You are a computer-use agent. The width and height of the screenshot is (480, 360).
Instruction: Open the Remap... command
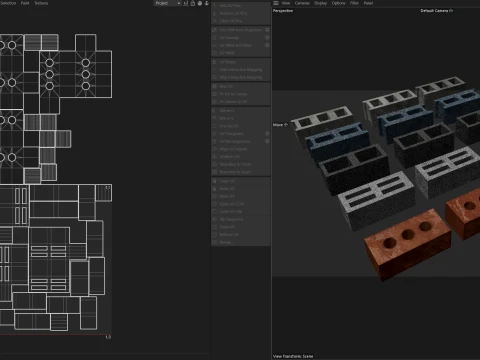click(x=241, y=242)
